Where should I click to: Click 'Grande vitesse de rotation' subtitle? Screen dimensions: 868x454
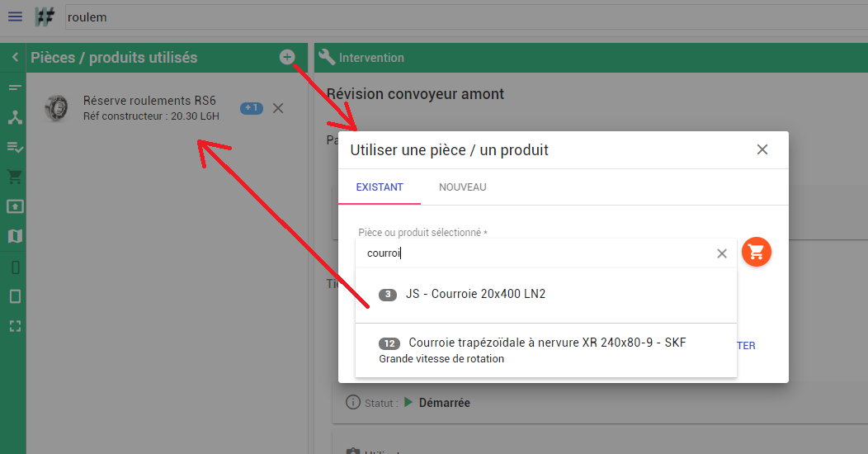coord(441,359)
